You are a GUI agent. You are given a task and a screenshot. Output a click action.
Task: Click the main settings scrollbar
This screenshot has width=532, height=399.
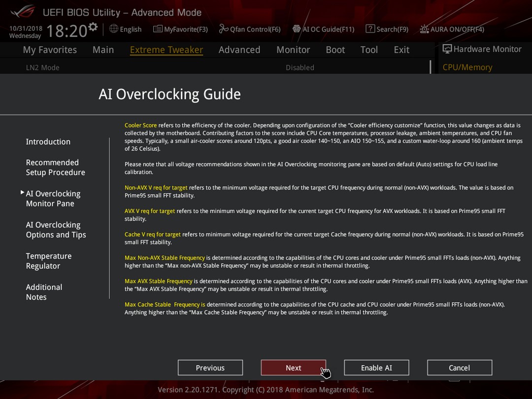430,67
